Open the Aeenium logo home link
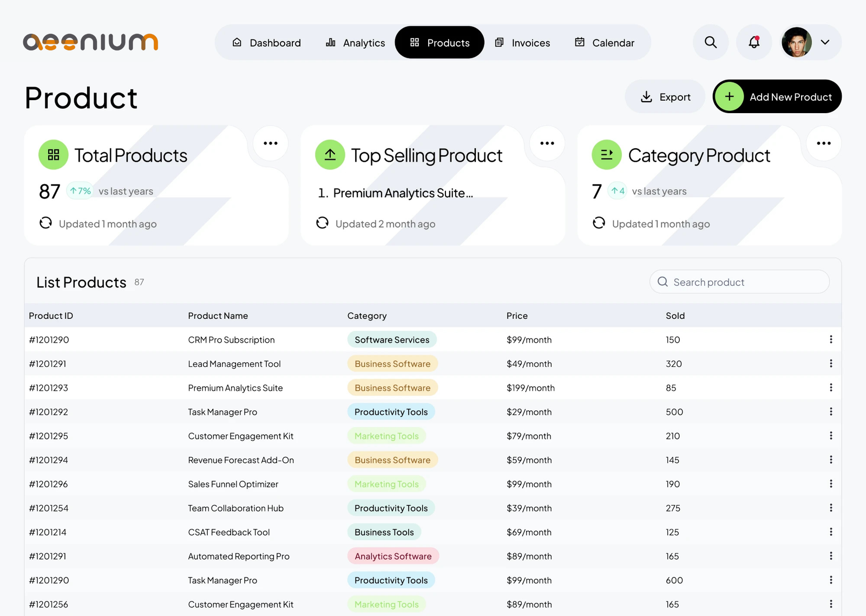Screen dimensions: 866x616 (90, 42)
